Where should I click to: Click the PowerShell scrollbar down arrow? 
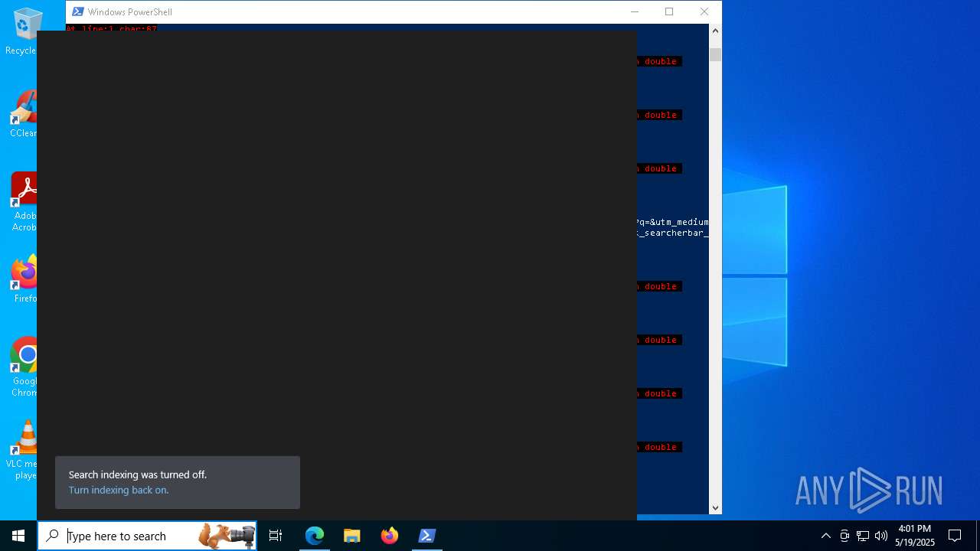(x=715, y=507)
